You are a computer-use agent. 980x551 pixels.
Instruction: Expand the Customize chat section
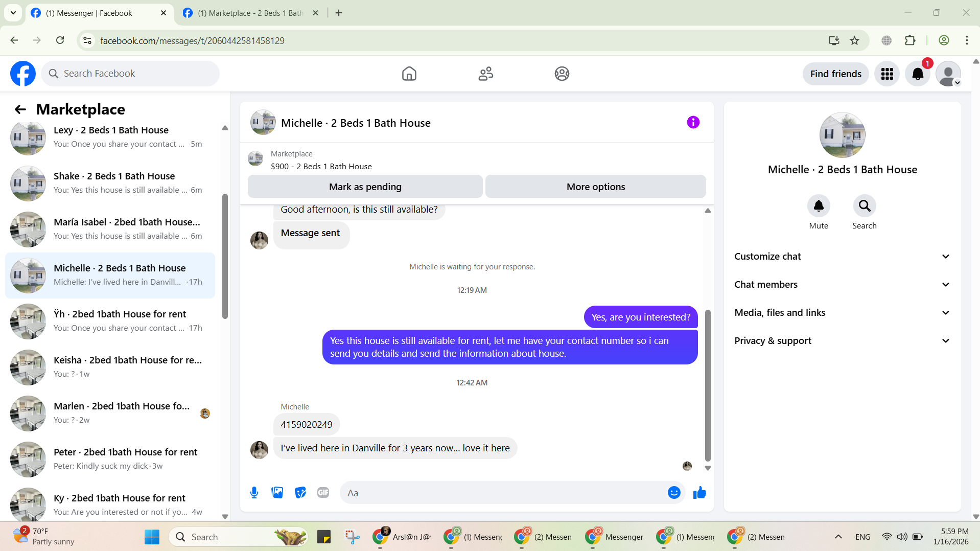(x=842, y=257)
